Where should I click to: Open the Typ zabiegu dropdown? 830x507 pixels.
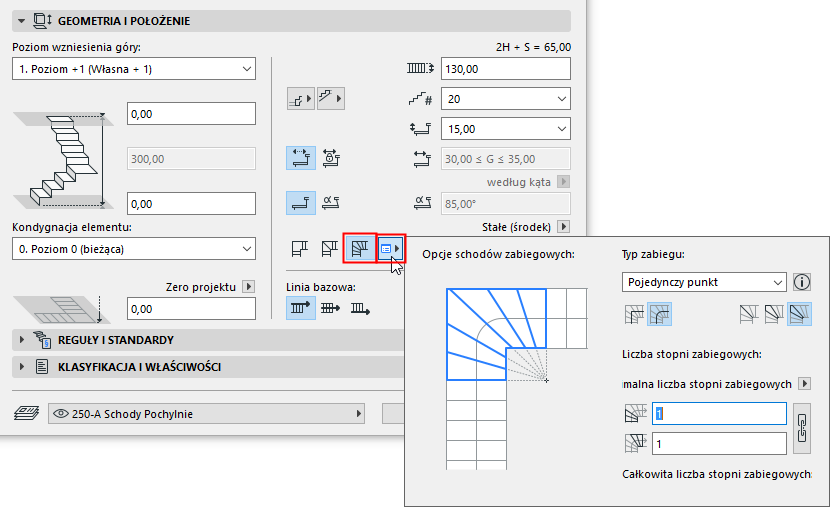click(x=703, y=283)
